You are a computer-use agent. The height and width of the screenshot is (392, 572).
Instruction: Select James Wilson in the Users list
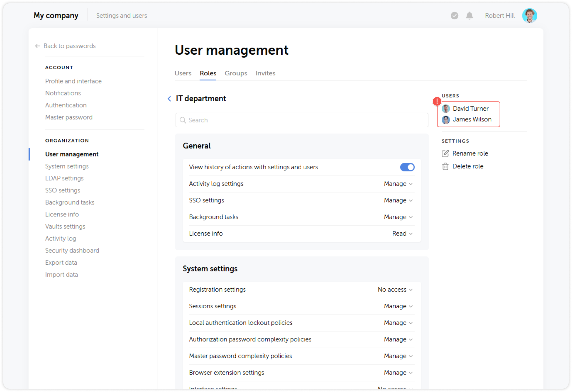(x=472, y=119)
